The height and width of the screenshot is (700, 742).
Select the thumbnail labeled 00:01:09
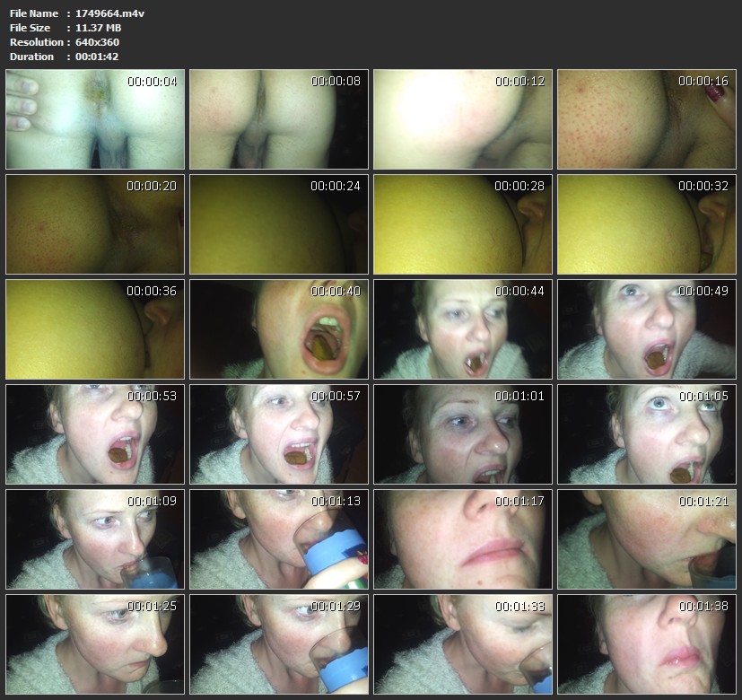click(x=95, y=538)
